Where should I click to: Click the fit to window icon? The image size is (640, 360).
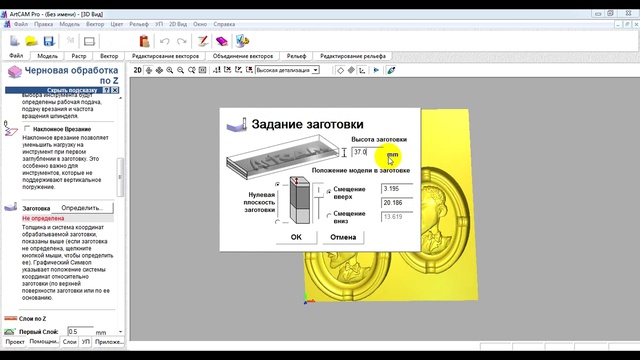(202, 70)
